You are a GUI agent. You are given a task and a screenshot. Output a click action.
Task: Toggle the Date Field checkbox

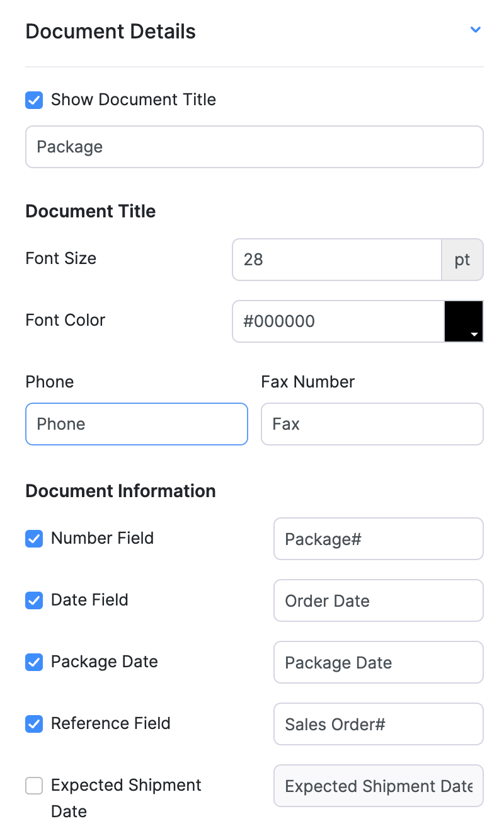[34, 600]
